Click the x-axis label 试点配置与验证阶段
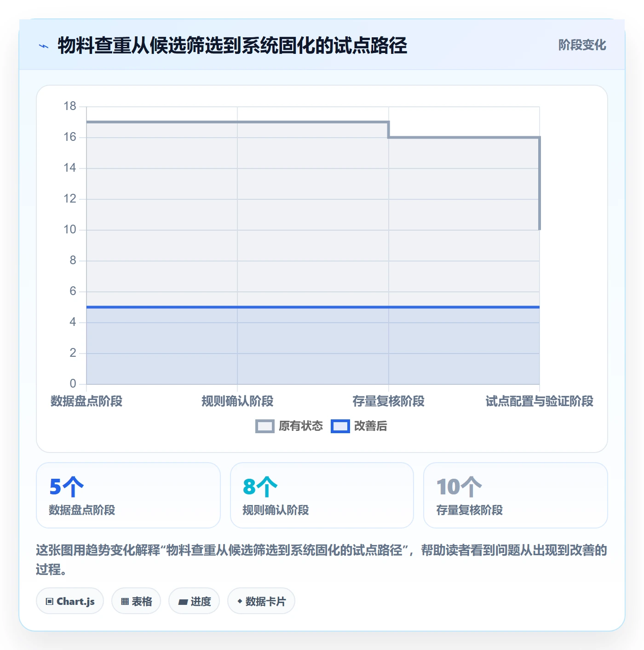This screenshot has width=644, height=650. click(540, 401)
